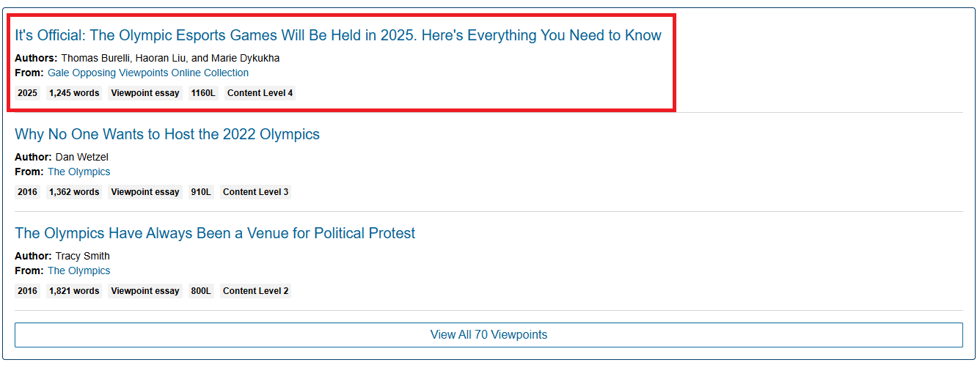Click the 910L Lexile level tag
This screenshot has height=368, width=980.
[x=201, y=192]
